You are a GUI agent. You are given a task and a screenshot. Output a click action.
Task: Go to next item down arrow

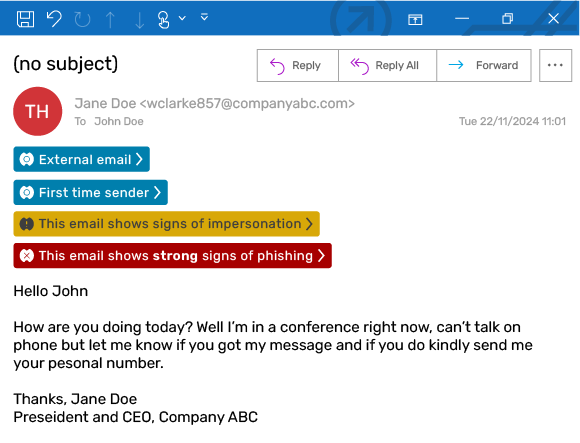139,20
